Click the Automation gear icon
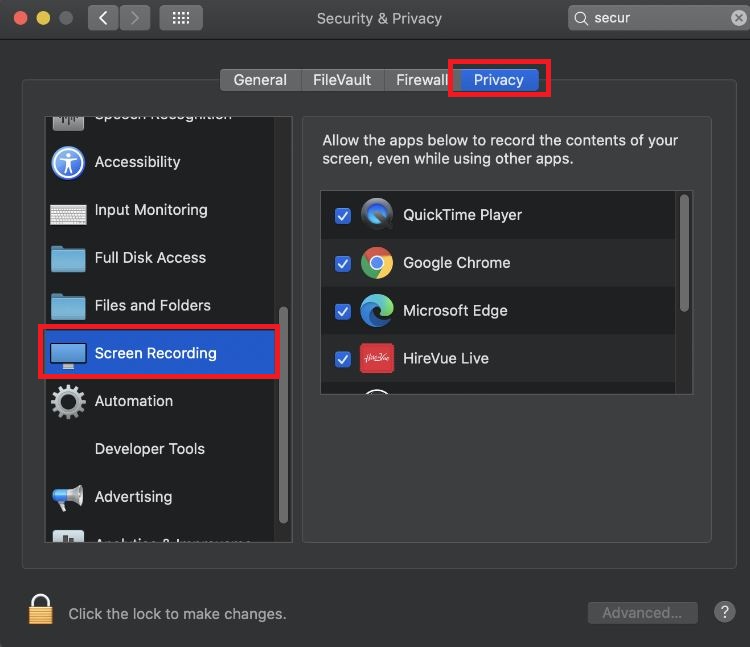The height and width of the screenshot is (647, 750). point(68,401)
